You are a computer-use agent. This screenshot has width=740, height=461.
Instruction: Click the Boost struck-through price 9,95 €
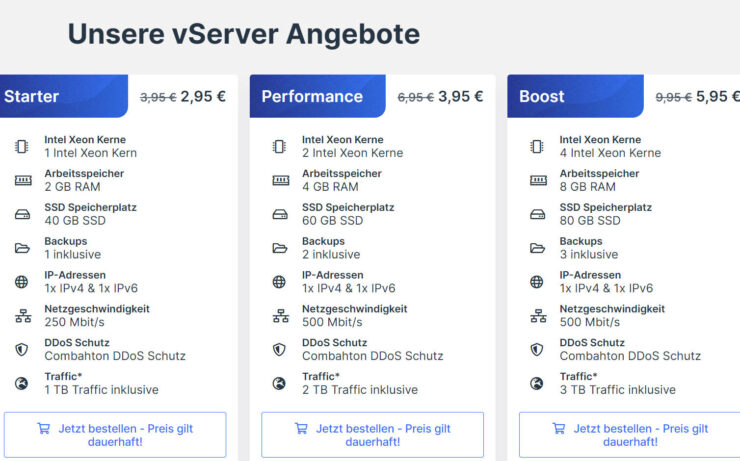point(673,97)
